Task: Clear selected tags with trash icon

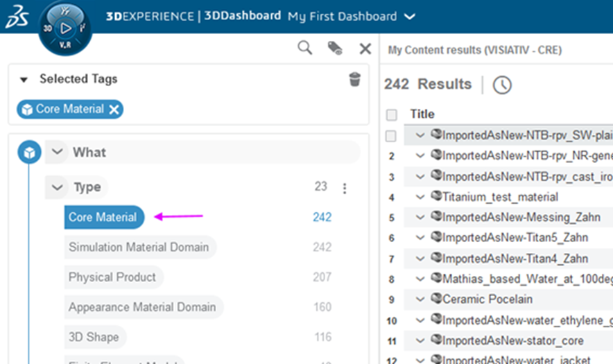Action: tap(354, 79)
